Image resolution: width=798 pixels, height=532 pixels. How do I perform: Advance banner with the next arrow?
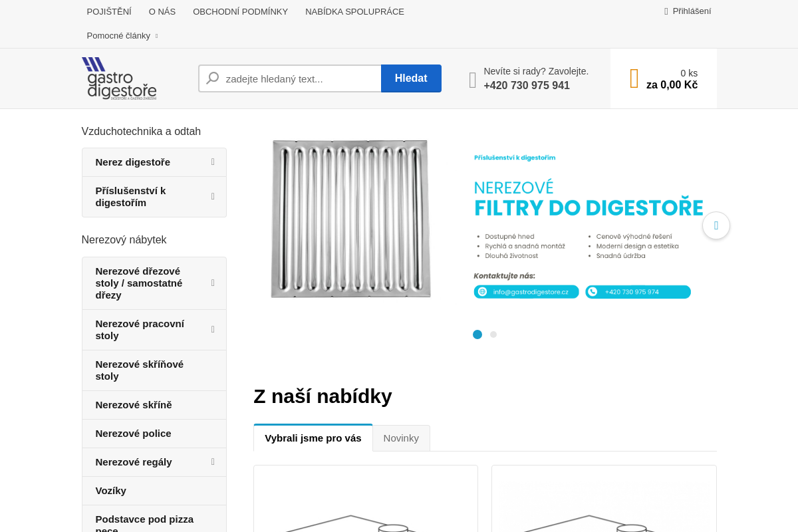(716, 225)
